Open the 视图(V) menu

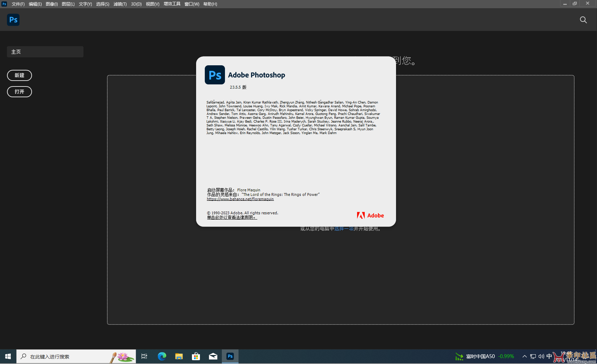tap(153, 4)
